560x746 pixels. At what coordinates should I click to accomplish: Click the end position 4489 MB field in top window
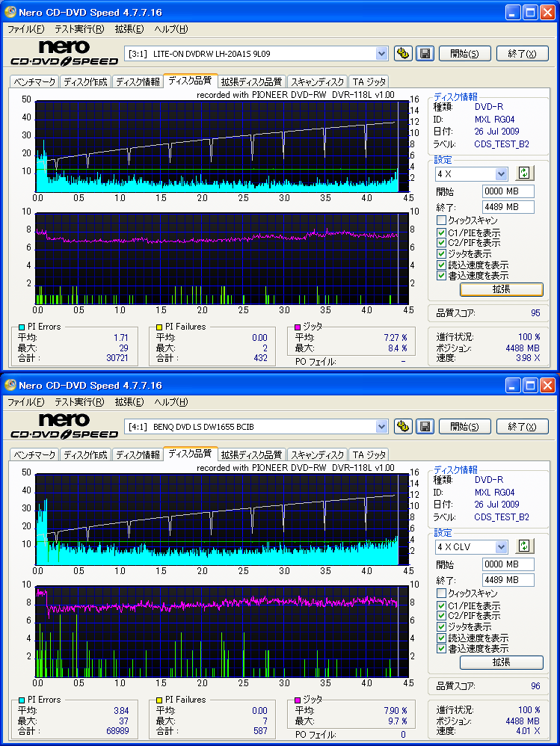click(x=508, y=207)
